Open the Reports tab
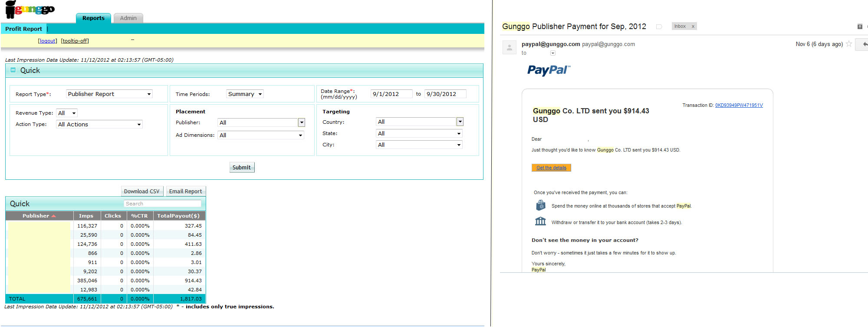The width and height of the screenshot is (868, 327). pos(93,18)
